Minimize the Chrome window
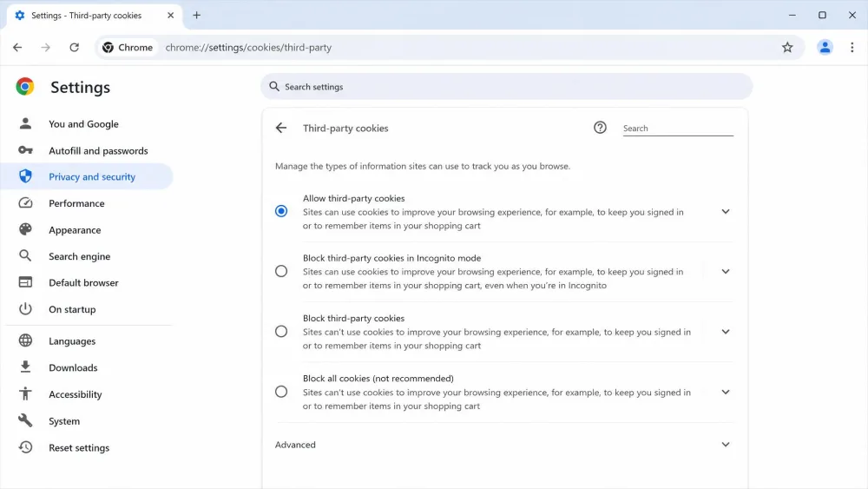Viewport: 868px width, 489px height. click(x=792, y=15)
